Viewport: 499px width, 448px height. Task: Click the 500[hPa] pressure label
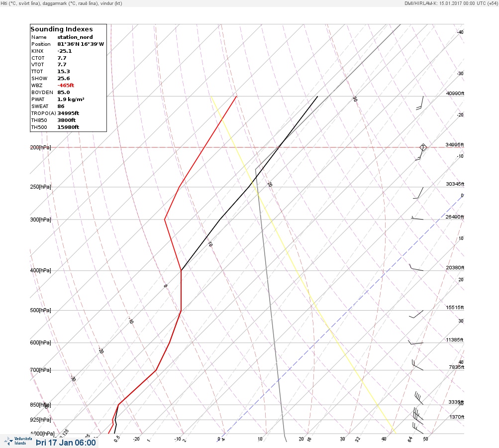click(x=40, y=310)
